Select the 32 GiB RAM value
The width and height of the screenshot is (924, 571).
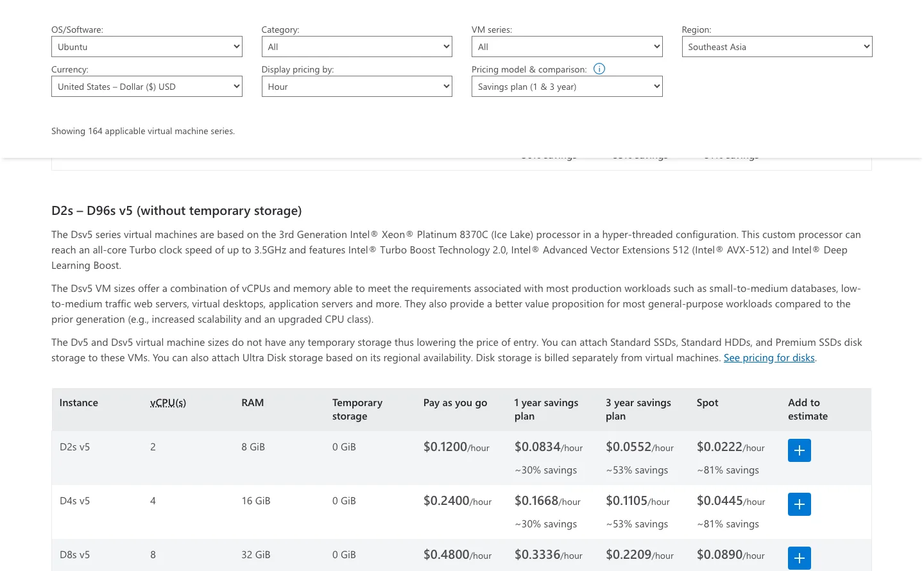(x=256, y=555)
